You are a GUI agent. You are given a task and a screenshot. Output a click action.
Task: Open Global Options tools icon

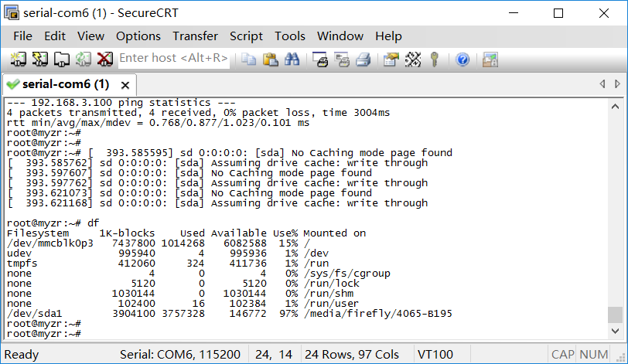(413, 60)
